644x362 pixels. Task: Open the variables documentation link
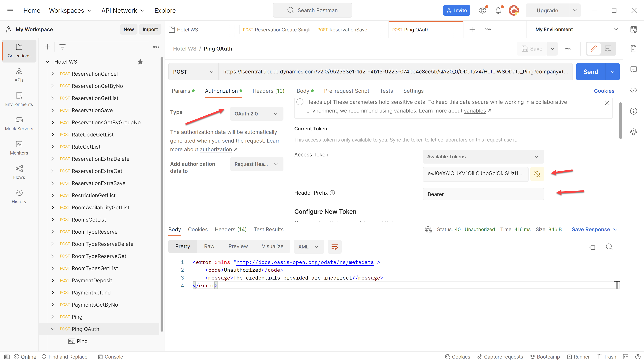click(475, 111)
